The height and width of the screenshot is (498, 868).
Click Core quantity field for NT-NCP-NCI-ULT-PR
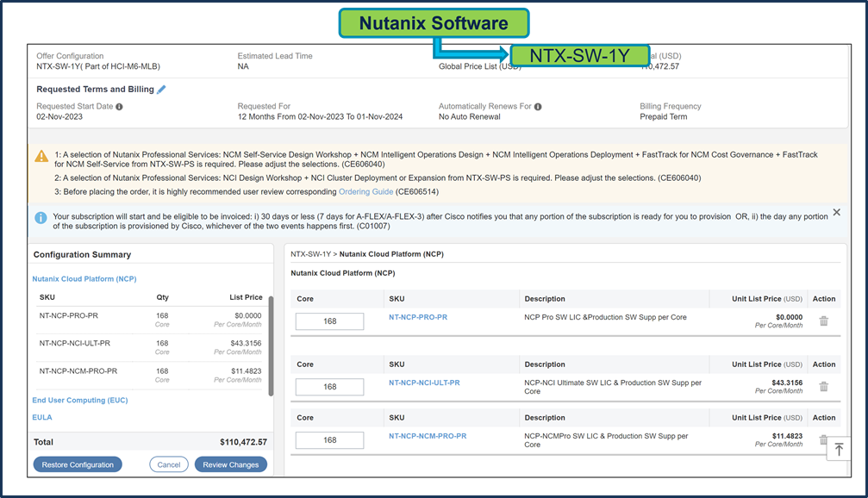click(330, 387)
